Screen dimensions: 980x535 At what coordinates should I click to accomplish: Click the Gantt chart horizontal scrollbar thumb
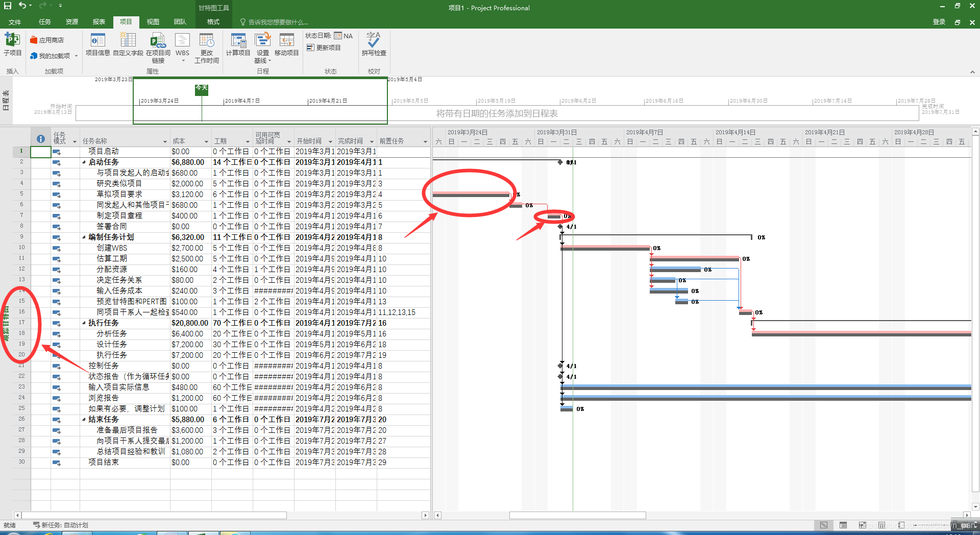pos(577,515)
